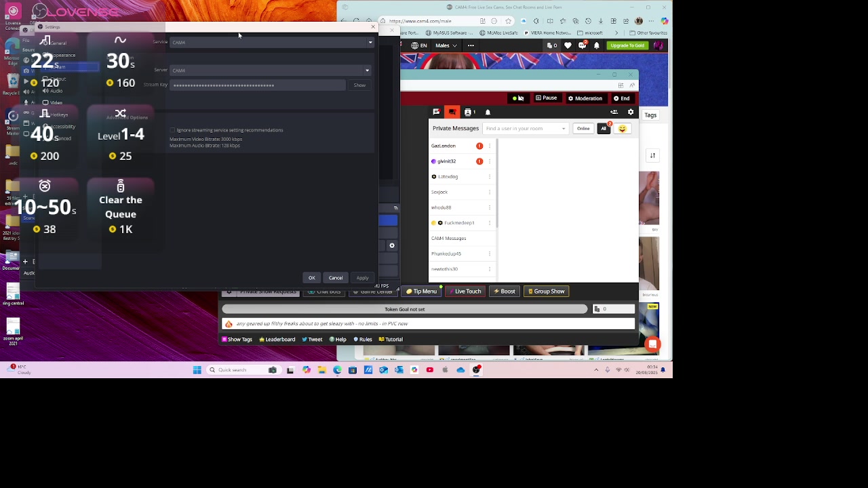
Task: Click the Token Goal not set bar
Action: click(405, 309)
